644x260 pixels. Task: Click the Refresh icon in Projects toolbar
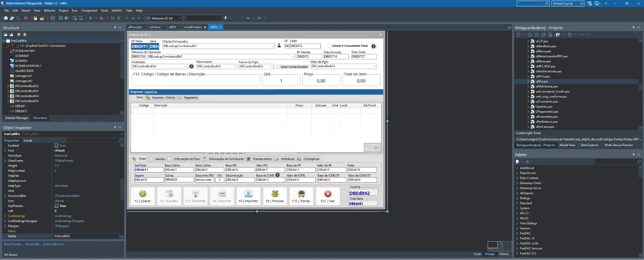543,35
